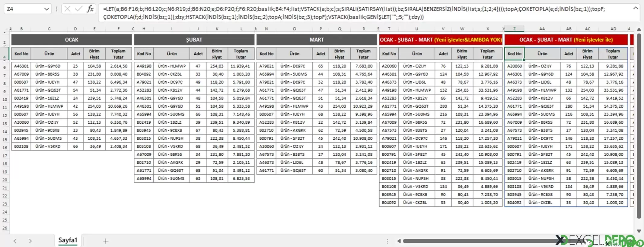Confirm formula entry with checkmark icon
The height and width of the screenshot is (247, 644).
click(x=78, y=9)
